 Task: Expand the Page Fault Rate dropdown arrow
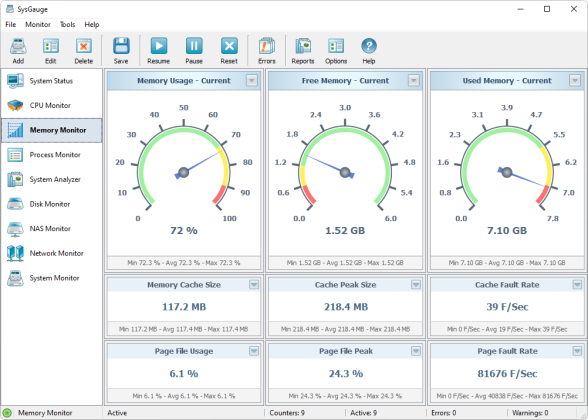(577, 351)
